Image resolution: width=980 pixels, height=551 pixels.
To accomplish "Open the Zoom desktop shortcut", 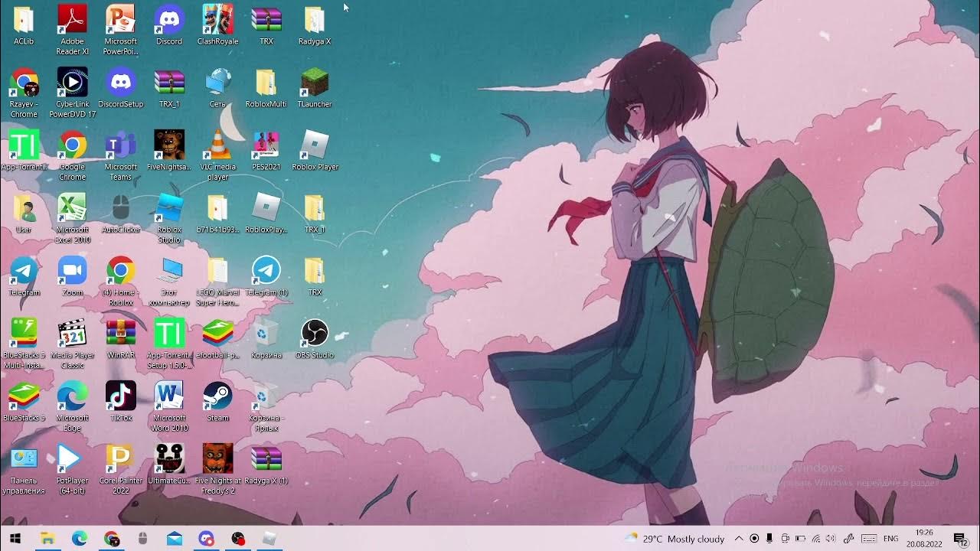I will pyautogui.click(x=73, y=276).
